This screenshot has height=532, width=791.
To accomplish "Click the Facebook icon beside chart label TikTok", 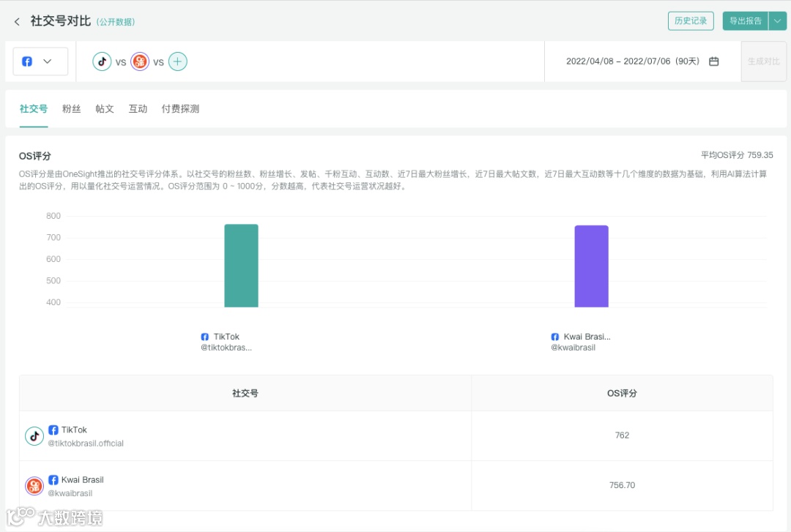I will (x=205, y=337).
